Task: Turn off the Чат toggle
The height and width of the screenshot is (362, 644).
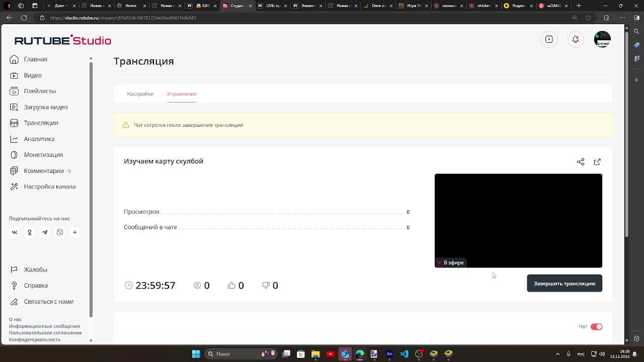Action: [596, 327]
